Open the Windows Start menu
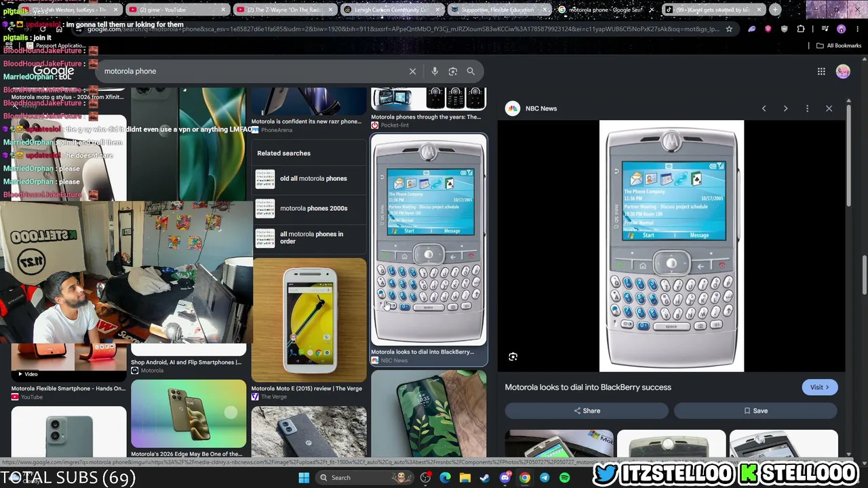Screen dimensions: 868x488 (x=304, y=478)
